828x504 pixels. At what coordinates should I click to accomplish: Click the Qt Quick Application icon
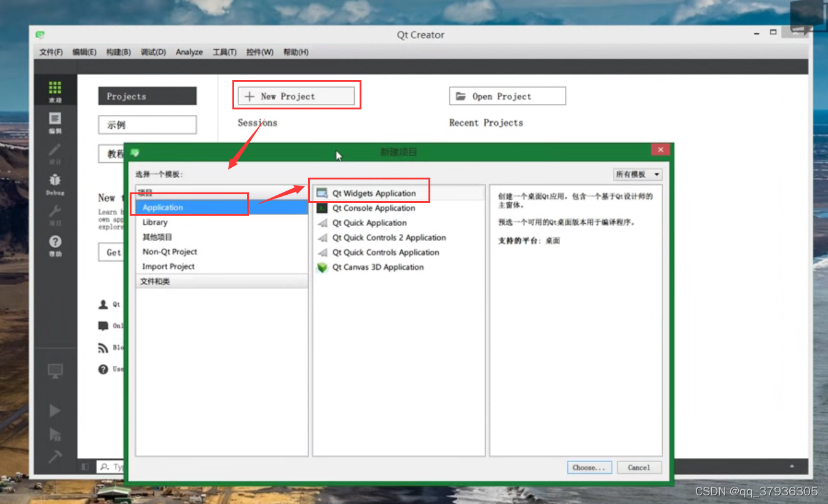coord(322,222)
